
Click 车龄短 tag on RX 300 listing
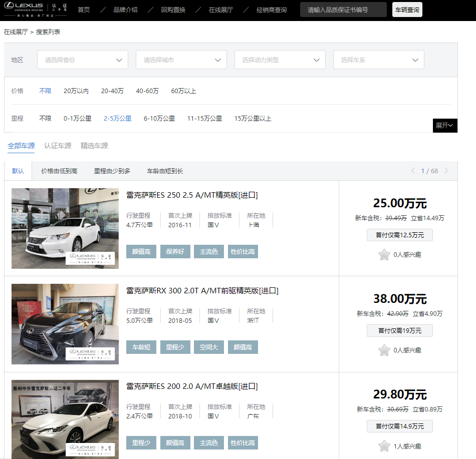click(x=141, y=347)
